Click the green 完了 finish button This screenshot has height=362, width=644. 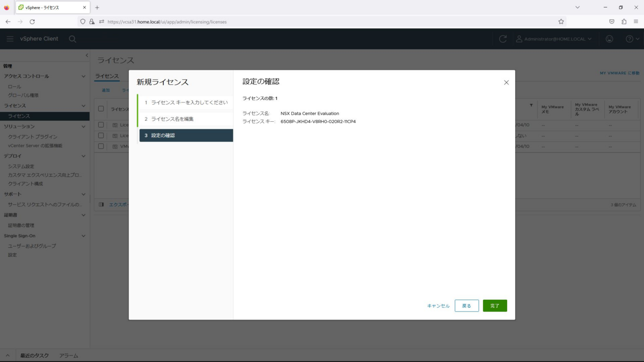tap(495, 306)
